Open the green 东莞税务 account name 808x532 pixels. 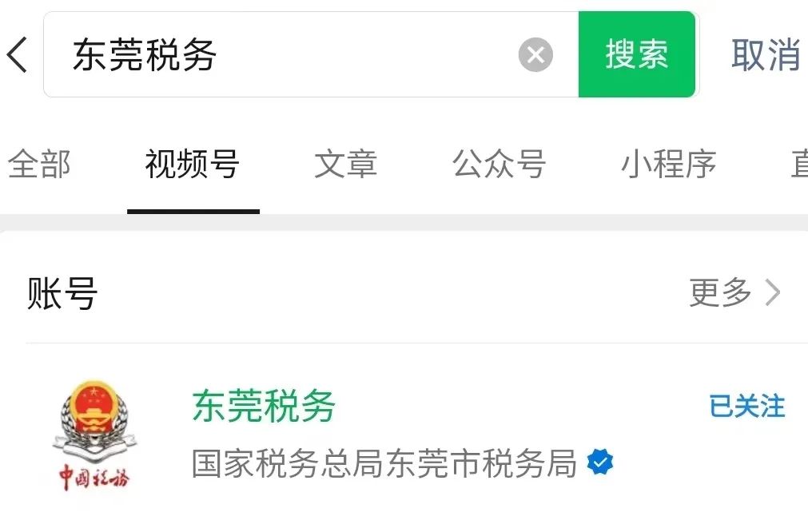264,407
